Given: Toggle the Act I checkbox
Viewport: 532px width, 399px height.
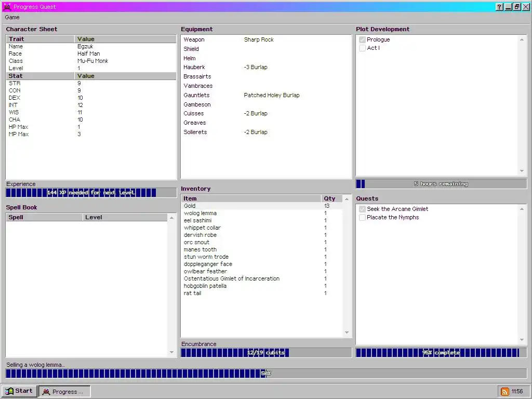Looking at the screenshot, I should [x=362, y=48].
